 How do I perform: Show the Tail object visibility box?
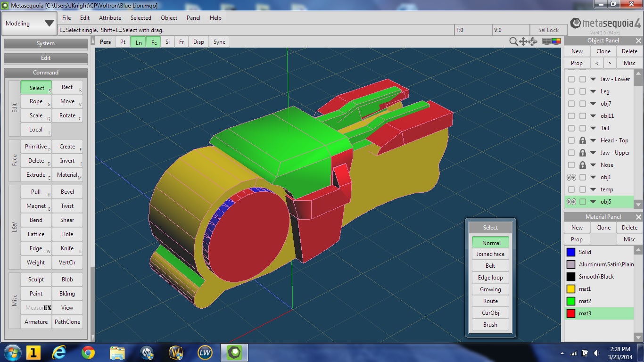[571, 128]
